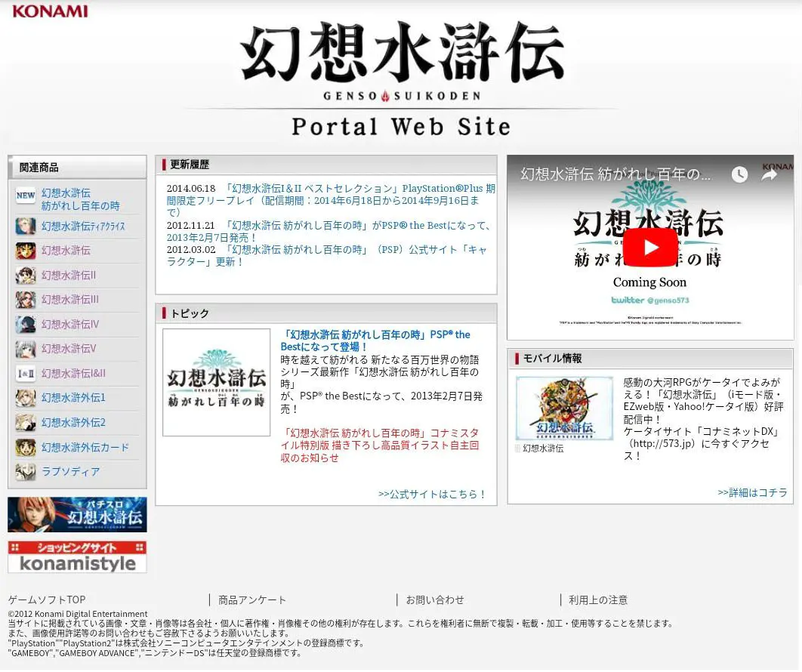
Task: Play the YouTube video
Action: tap(651, 248)
